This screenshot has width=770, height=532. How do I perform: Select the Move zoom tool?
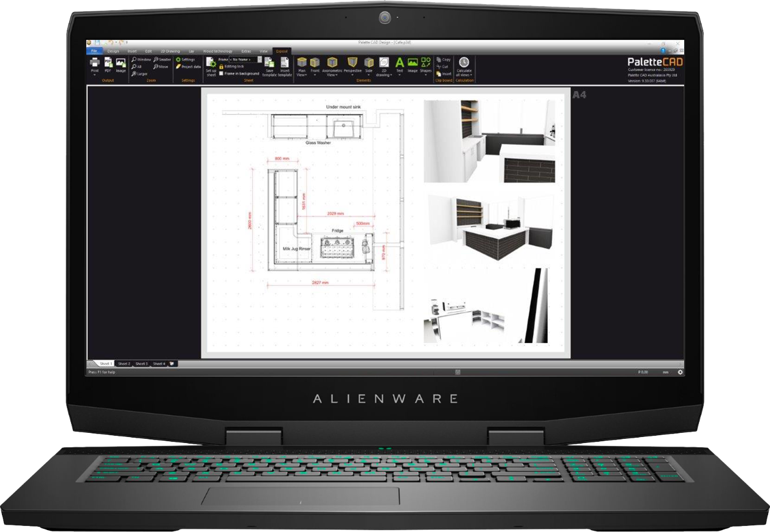point(160,67)
